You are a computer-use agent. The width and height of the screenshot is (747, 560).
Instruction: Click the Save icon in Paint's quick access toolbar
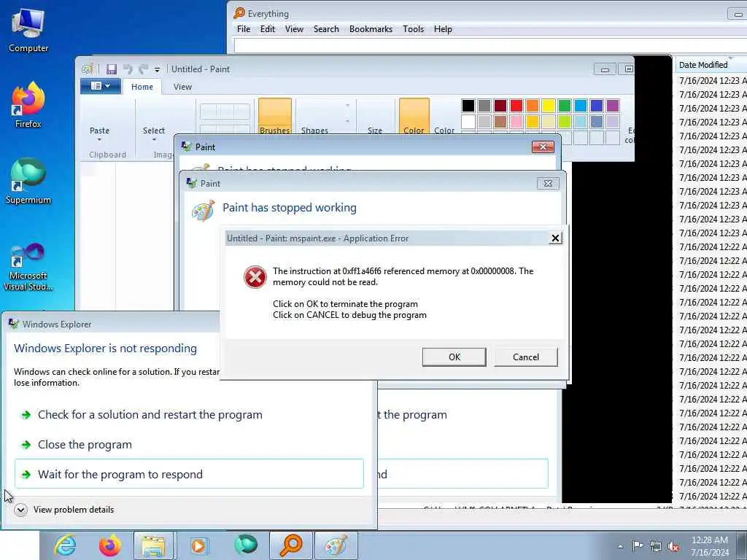[111, 69]
